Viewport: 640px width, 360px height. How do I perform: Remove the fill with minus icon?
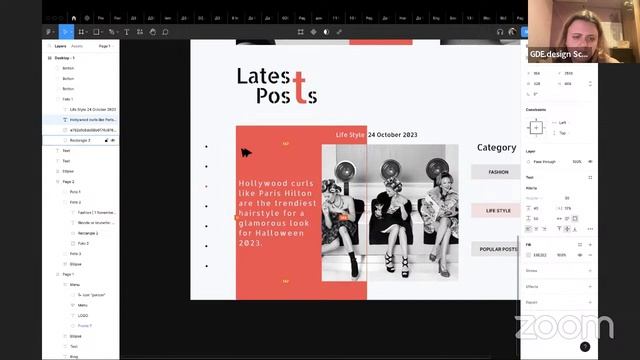590,255
